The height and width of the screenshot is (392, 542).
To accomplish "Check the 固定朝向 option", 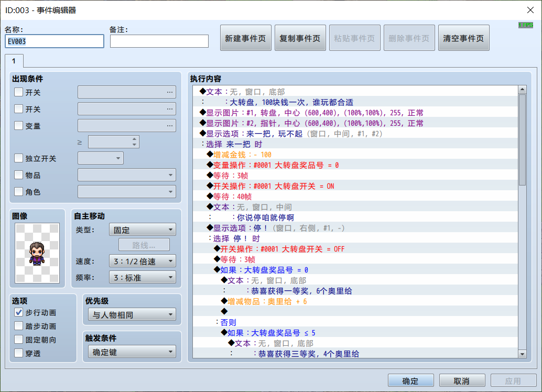I will 19,340.
